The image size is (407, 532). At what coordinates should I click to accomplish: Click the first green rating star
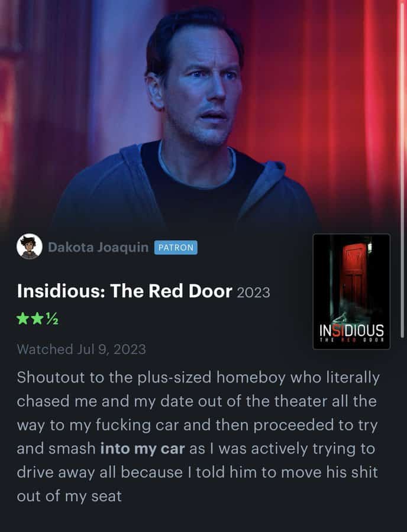[x=22, y=319]
